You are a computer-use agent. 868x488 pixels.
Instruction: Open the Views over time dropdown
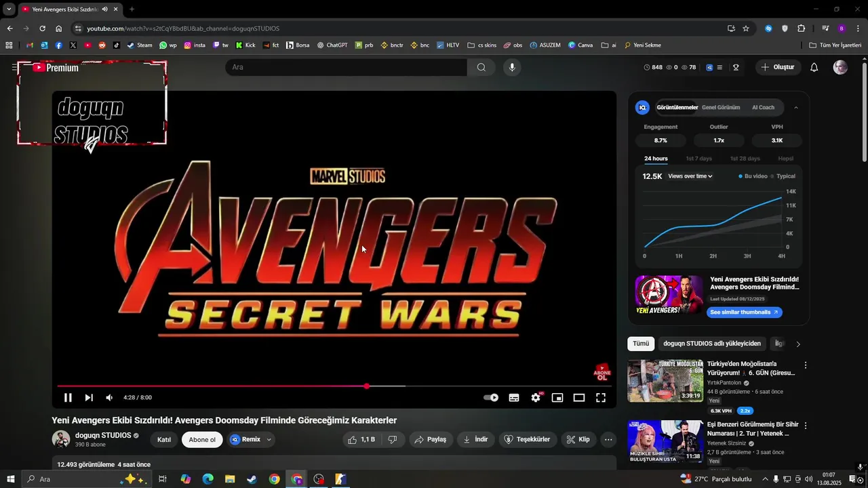[690, 176]
